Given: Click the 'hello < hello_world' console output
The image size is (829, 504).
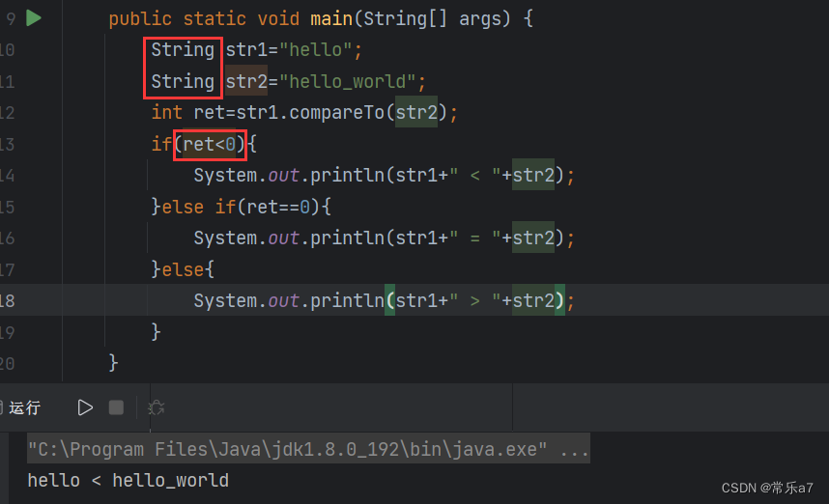Looking at the screenshot, I should click(129, 481).
